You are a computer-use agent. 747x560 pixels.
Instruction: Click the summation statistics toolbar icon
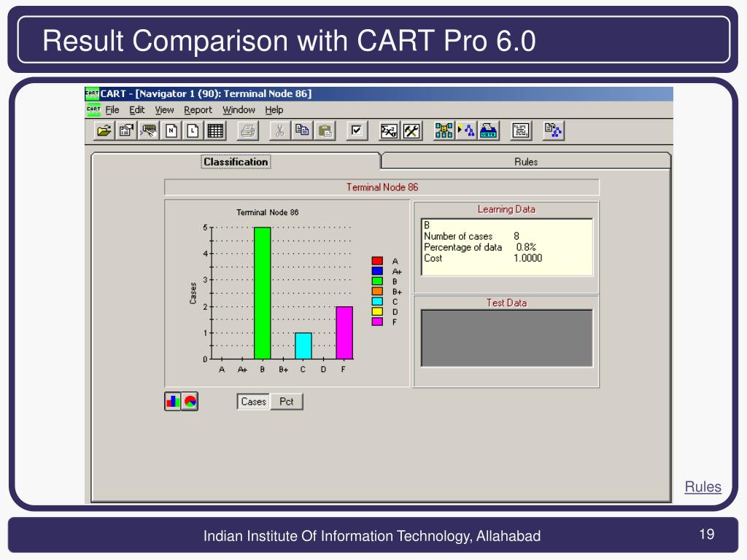coord(389,131)
